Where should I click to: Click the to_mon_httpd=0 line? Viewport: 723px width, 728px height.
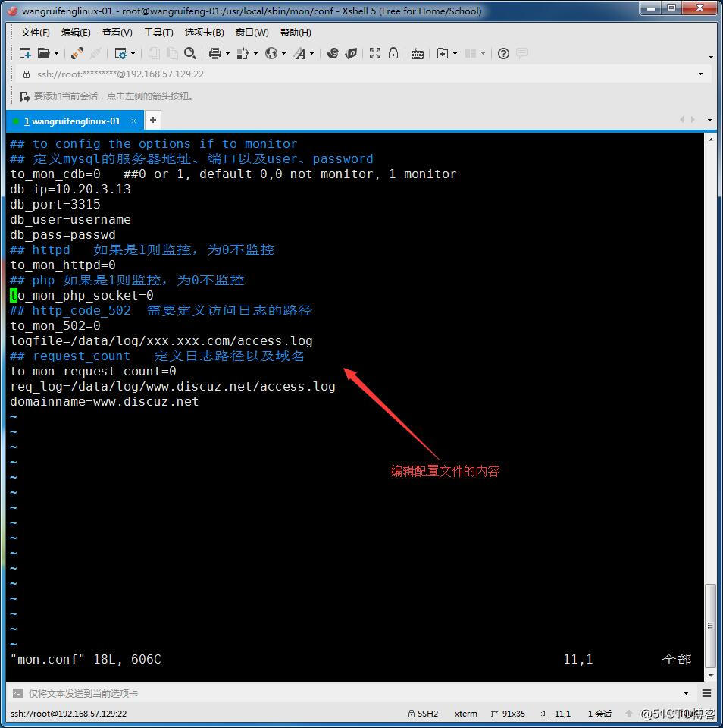(x=63, y=265)
